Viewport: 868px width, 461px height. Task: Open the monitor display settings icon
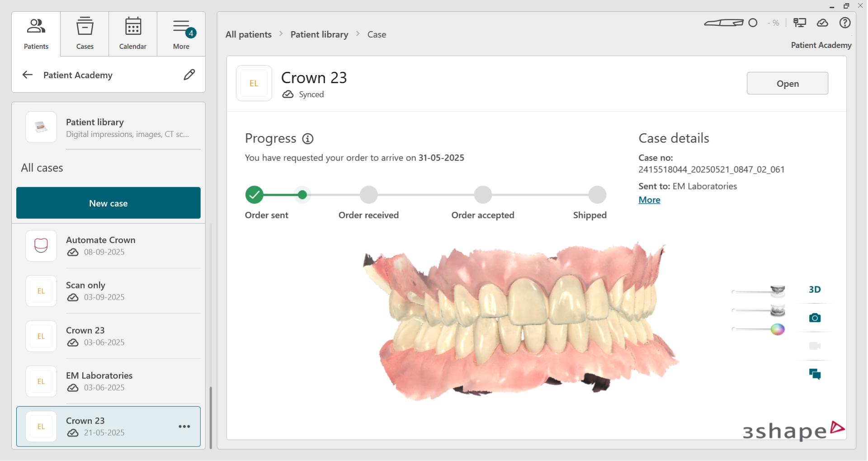click(x=799, y=23)
